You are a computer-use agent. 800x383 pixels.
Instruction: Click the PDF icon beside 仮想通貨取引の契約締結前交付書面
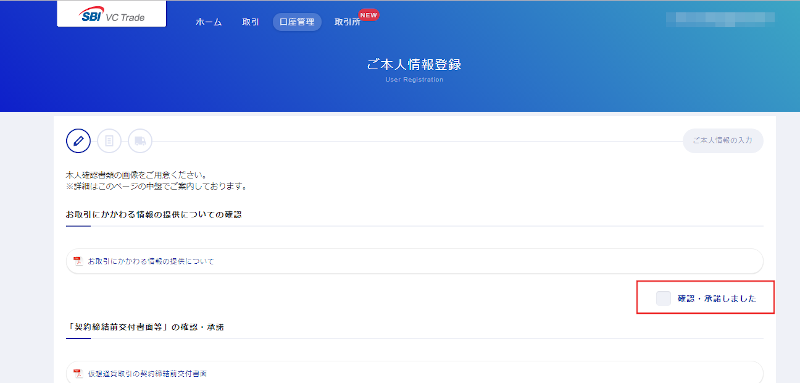point(78,374)
